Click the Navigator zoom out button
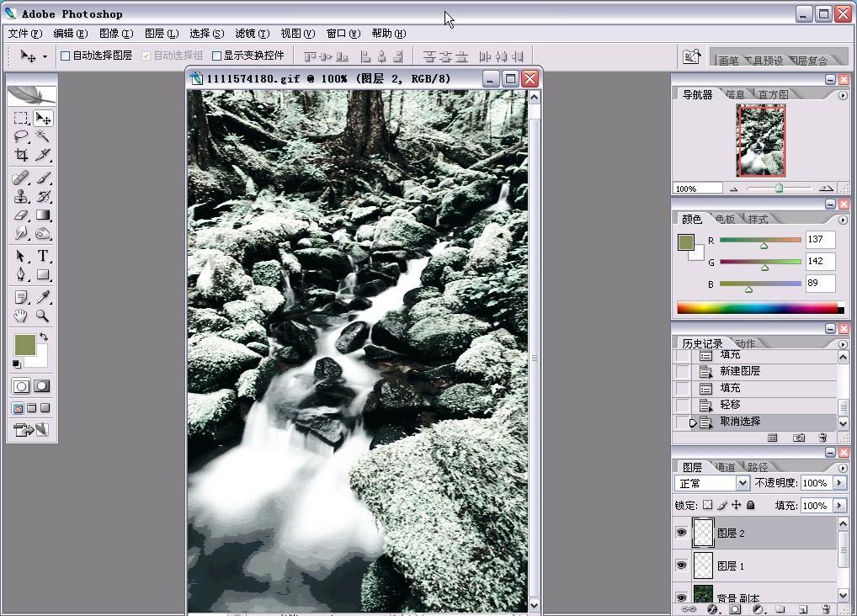The image size is (857, 616). (x=733, y=189)
